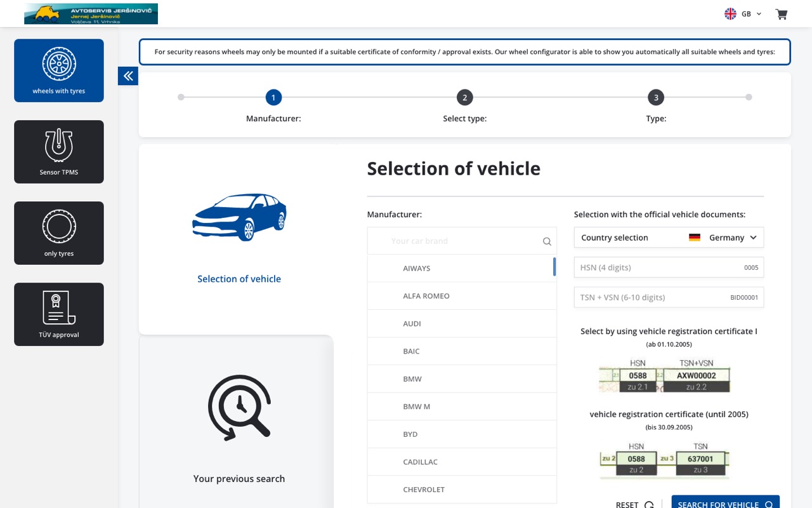Click the Avtoservis Jeršinovič logo
This screenshot has width=812, height=508.
point(91,14)
